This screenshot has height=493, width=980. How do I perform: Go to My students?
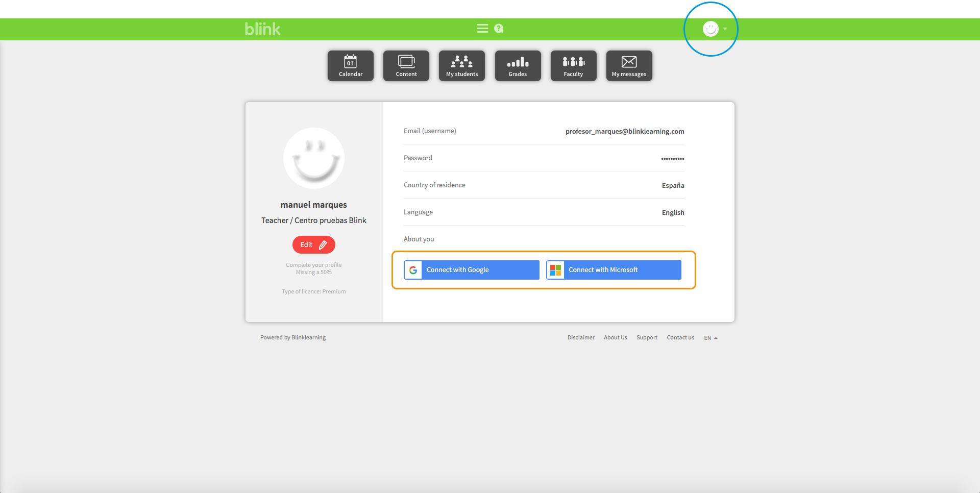click(462, 66)
